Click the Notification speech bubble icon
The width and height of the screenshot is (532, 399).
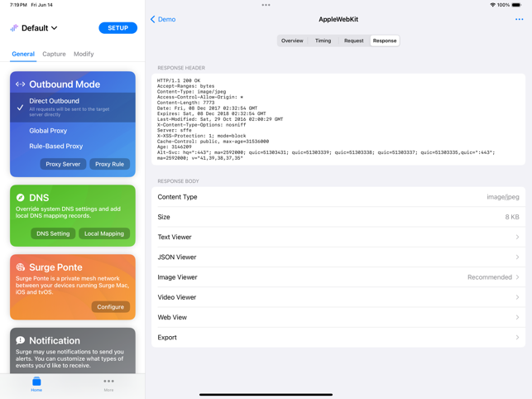coord(21,340)
